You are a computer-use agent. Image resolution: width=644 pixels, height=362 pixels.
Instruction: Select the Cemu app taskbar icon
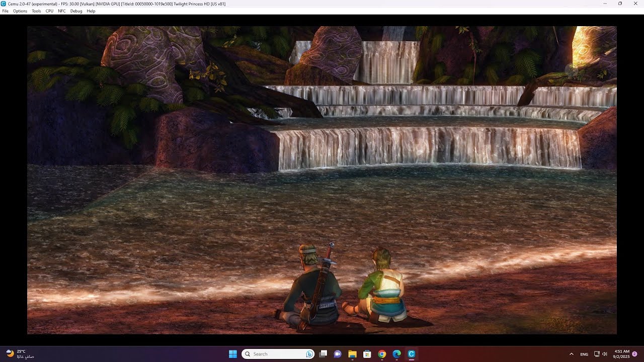(x=411, y=354)
